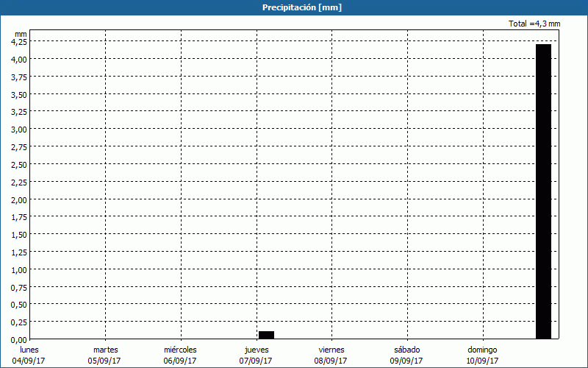The width and height of the screenshot is (588, 368).
Task: Click the Total =4,3 mm label
Action: tap(534, 24)
